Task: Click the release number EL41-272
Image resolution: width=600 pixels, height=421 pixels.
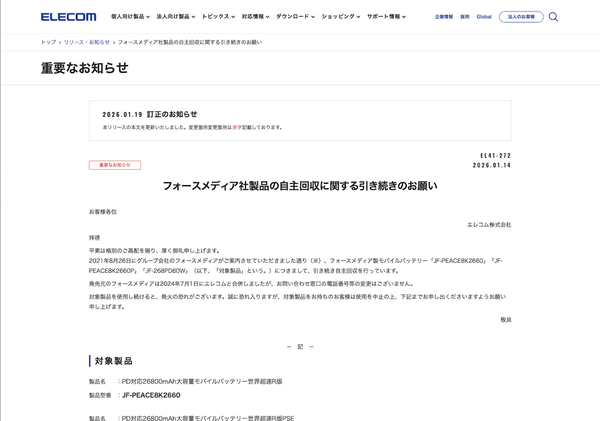Action: 496,155
